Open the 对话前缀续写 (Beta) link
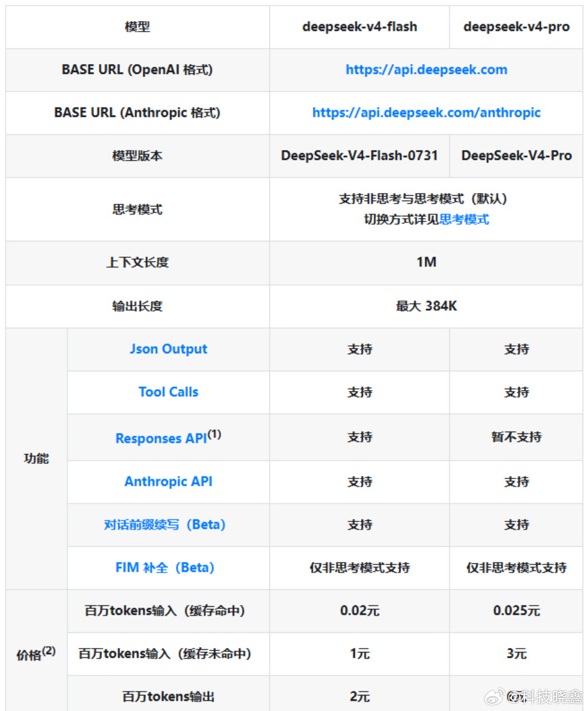The image size is (588, 711). 165,524
